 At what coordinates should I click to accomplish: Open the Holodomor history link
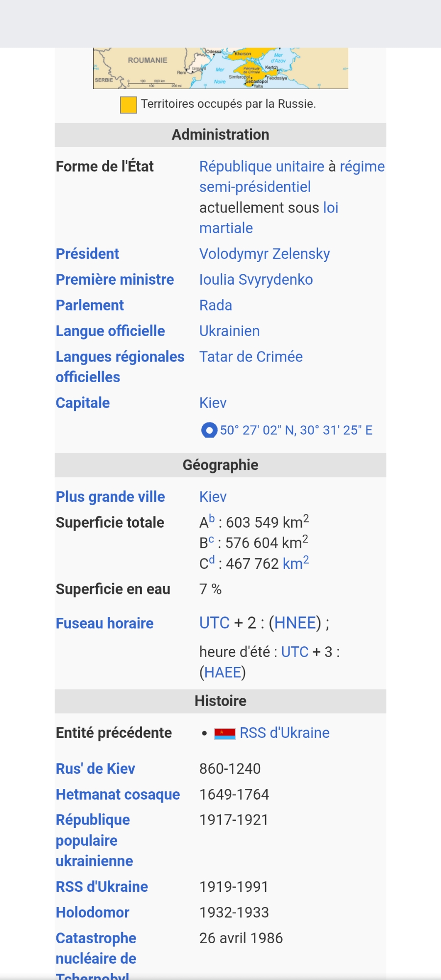[x=92, y=912]
